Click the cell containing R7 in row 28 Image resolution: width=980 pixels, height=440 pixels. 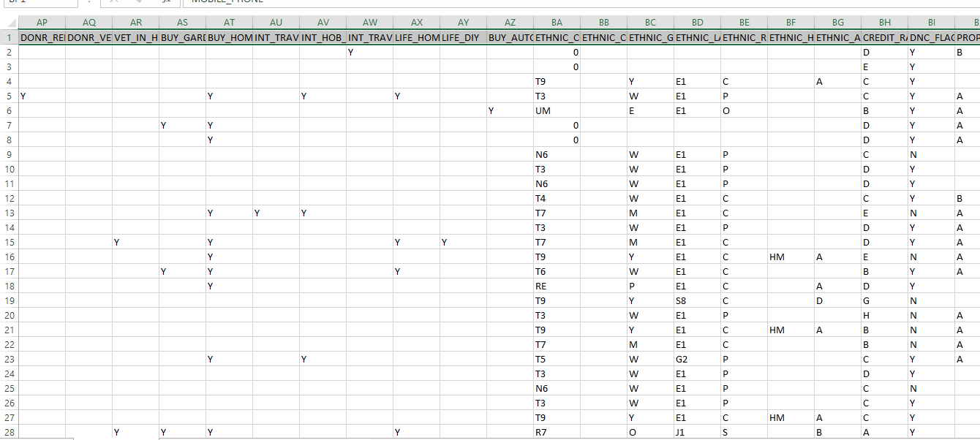[x=556, y=432]
